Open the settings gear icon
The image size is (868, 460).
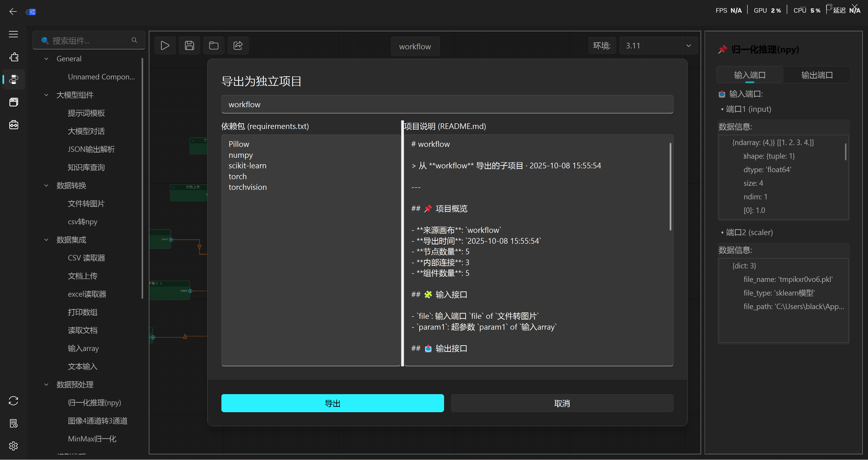click(x=14, y=446)
